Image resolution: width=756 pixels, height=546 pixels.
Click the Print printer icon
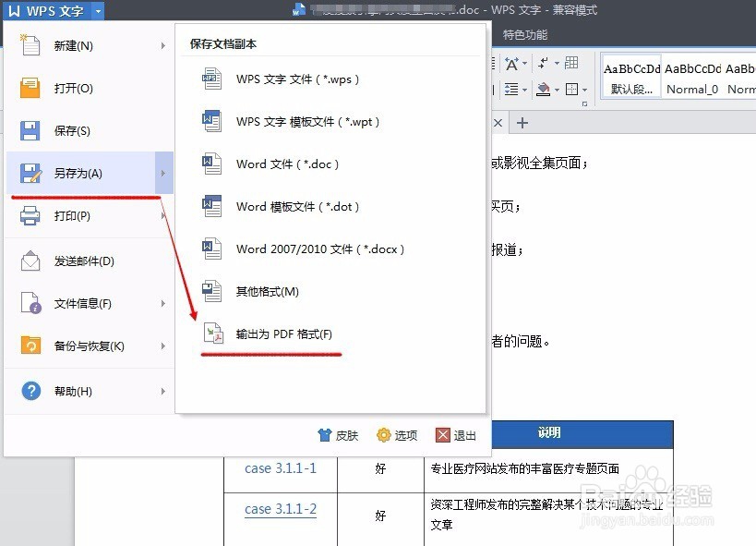pos(30,216)
